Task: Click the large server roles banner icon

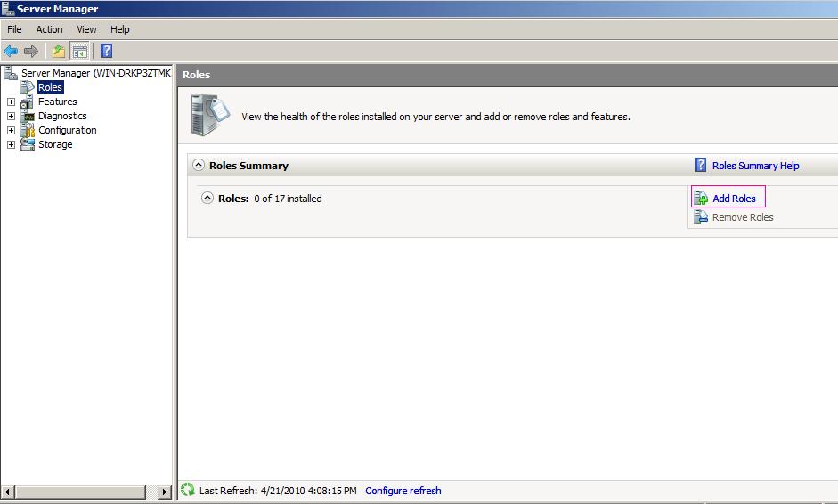Action: click(x=210, y=115)
